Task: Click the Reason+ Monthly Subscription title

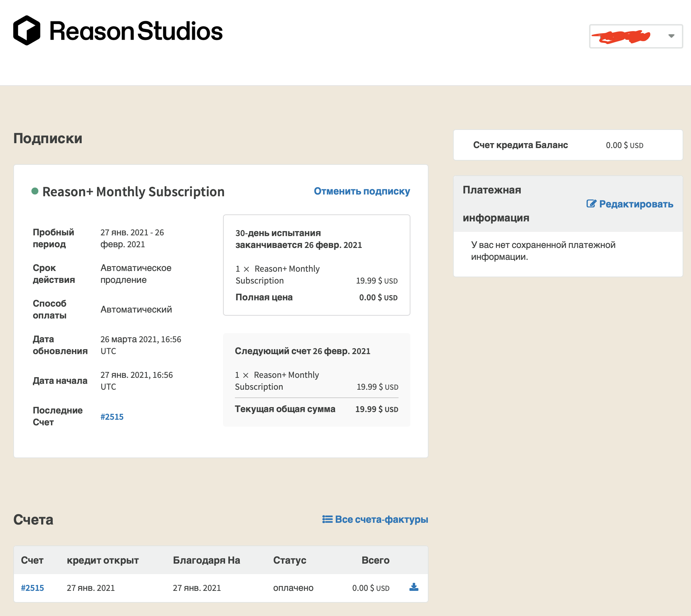Action: [133, 192]
